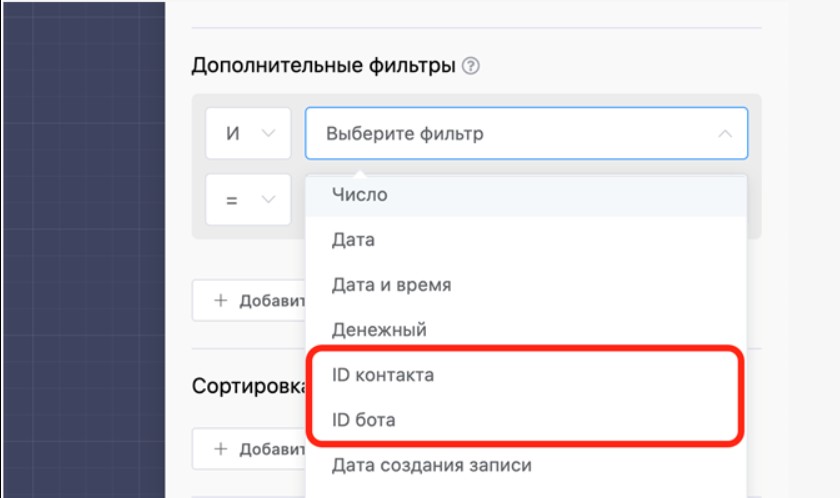Pick the Дата и время option
840x498 pixels.
(x=391, y=285)
